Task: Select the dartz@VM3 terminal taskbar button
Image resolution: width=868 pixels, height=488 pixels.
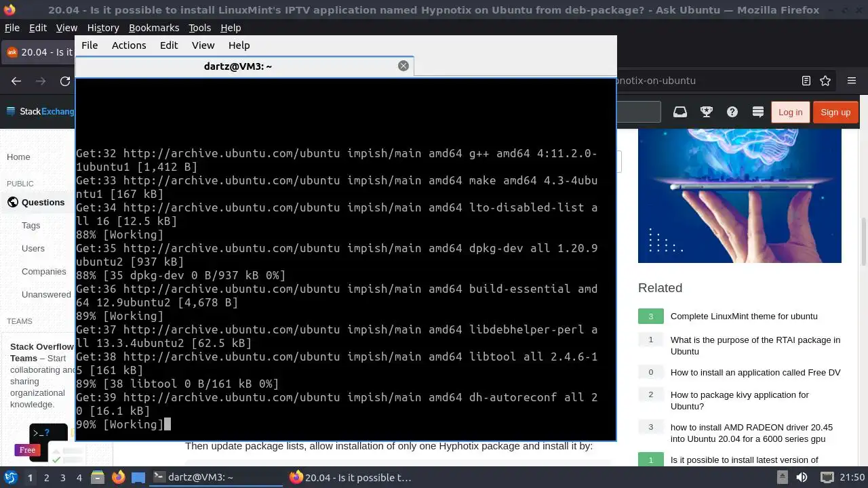Action: click(216, 477)
